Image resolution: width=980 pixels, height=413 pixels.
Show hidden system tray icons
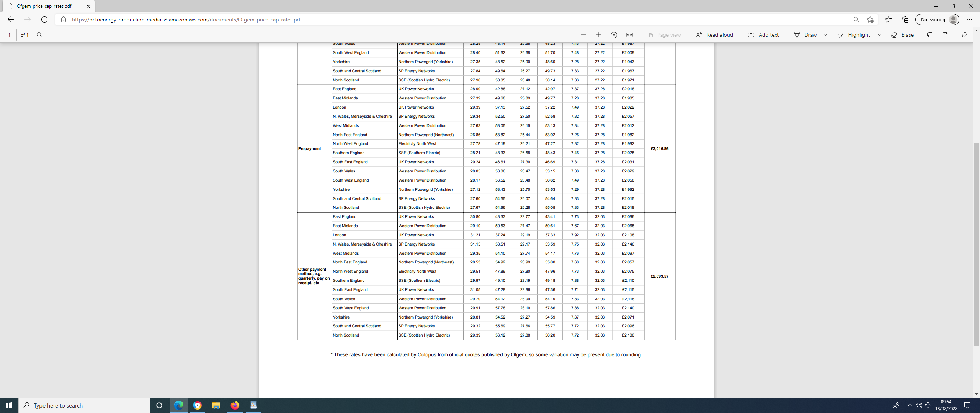click(x=910, y=405)
